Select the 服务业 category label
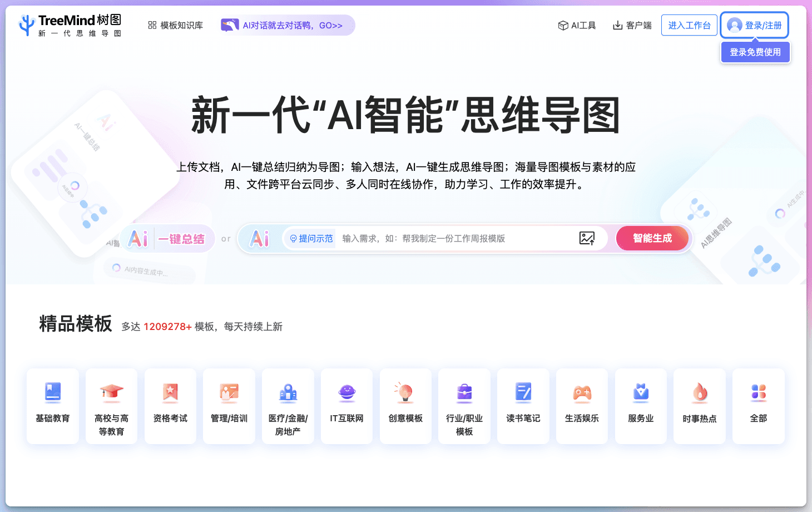The width and height of the screenshot is (812, 512). pos(641,419)
